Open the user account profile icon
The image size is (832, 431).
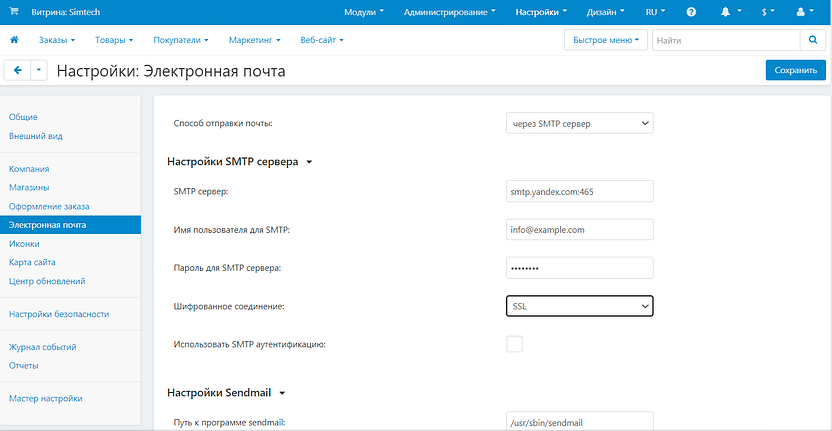pos(804,12)
